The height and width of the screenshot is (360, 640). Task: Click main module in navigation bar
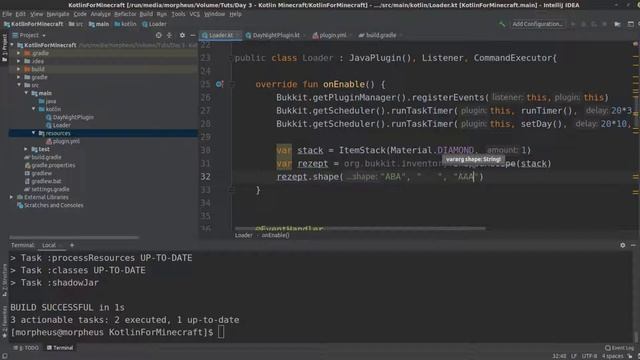[99, 24]
